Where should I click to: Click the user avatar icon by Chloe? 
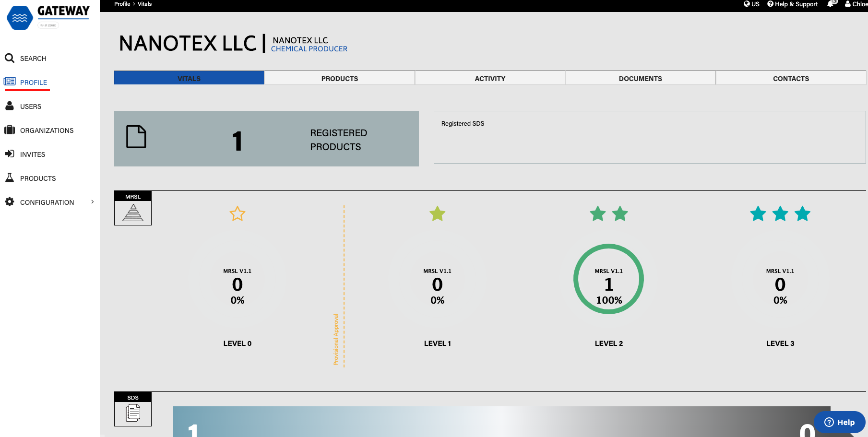click(848, 4)
